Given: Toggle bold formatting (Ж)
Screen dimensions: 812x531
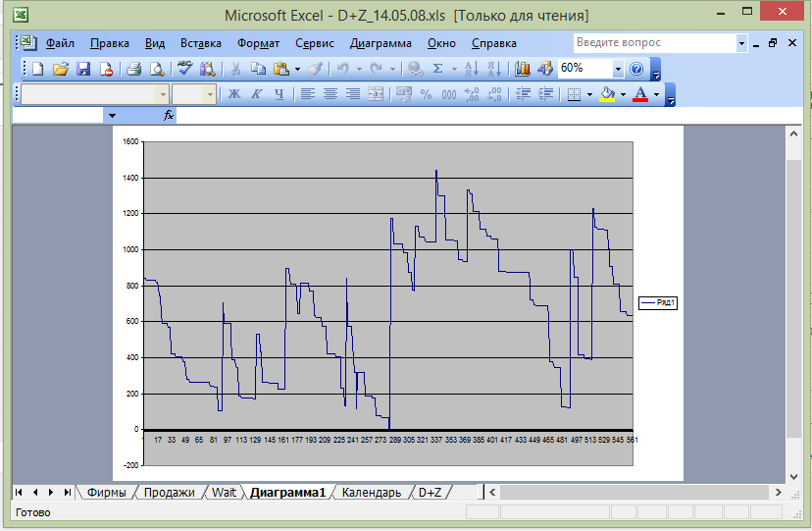Looking at the screenshot, I should [233, 94].
